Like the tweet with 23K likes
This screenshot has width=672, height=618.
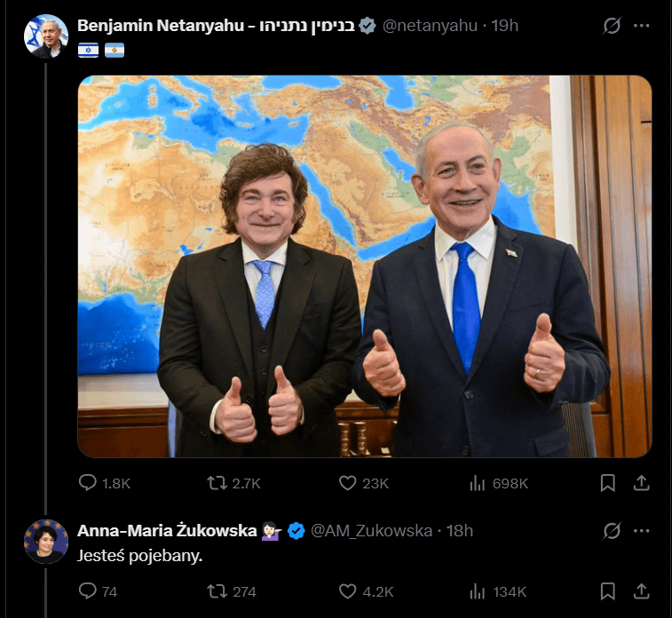tap(348, 483)
